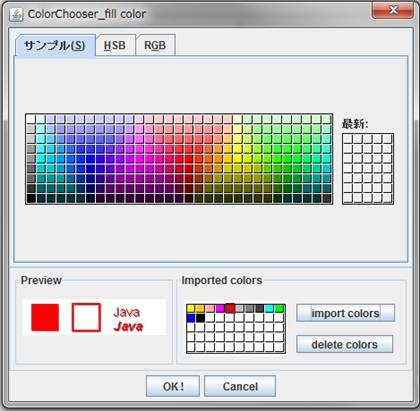Select the yellow imported color swatch
The height and width of the screenshot is (411, 420).
[191, 308]
